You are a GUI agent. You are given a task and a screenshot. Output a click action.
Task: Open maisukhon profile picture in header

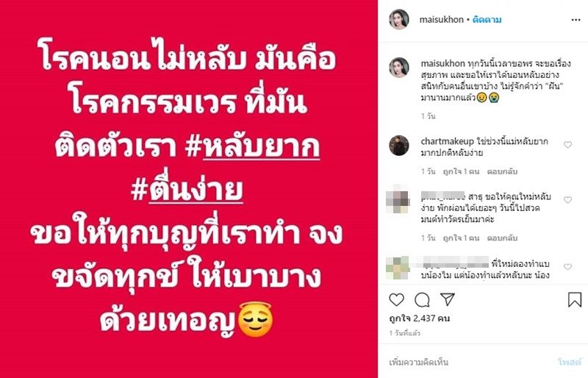399,20
